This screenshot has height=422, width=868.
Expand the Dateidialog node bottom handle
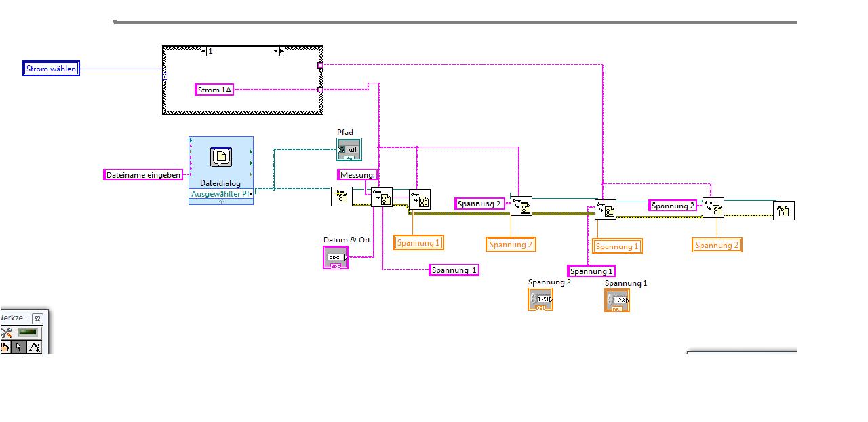[x=221, y=202]
